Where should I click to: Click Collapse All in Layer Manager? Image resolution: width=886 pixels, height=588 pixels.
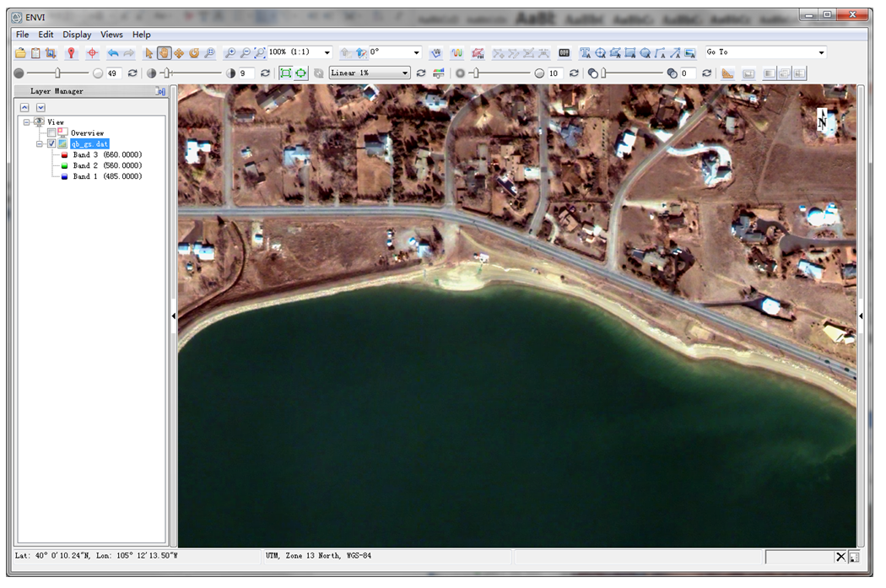point(24,107)
